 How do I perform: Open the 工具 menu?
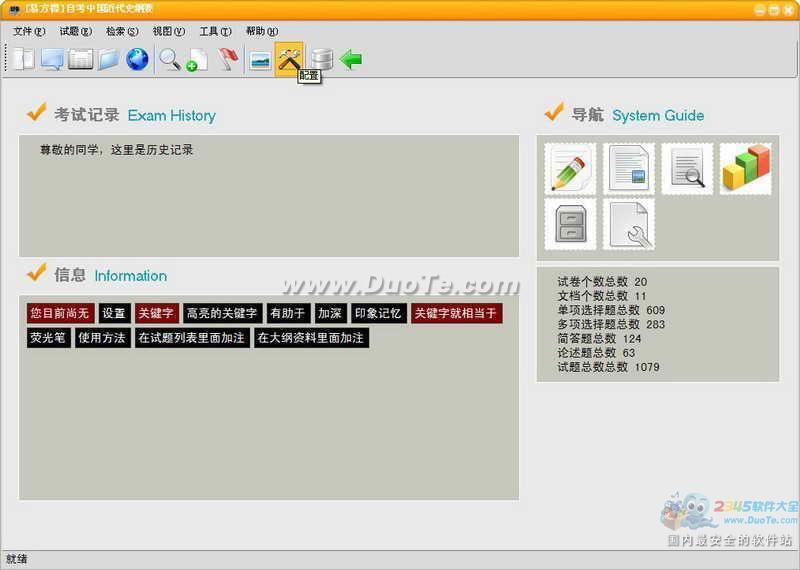tap(215, 31)
